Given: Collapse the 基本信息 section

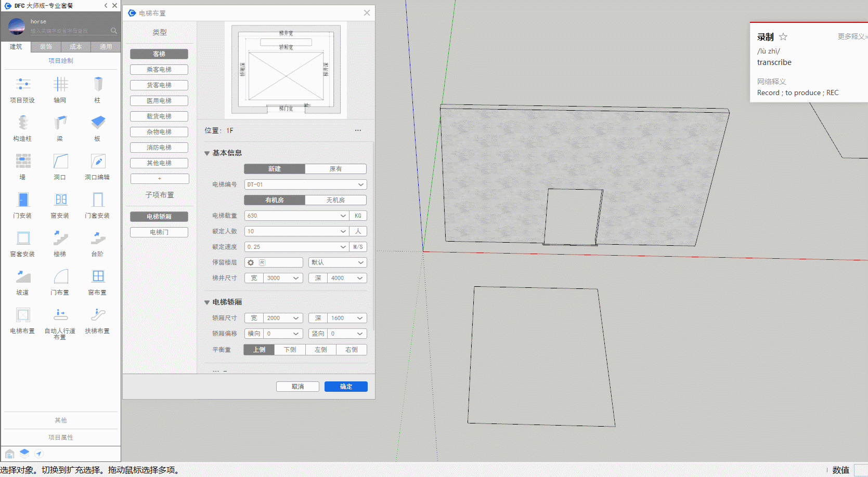Looking at the screenshot, I should pyautogui.click(x=207, y=153).
